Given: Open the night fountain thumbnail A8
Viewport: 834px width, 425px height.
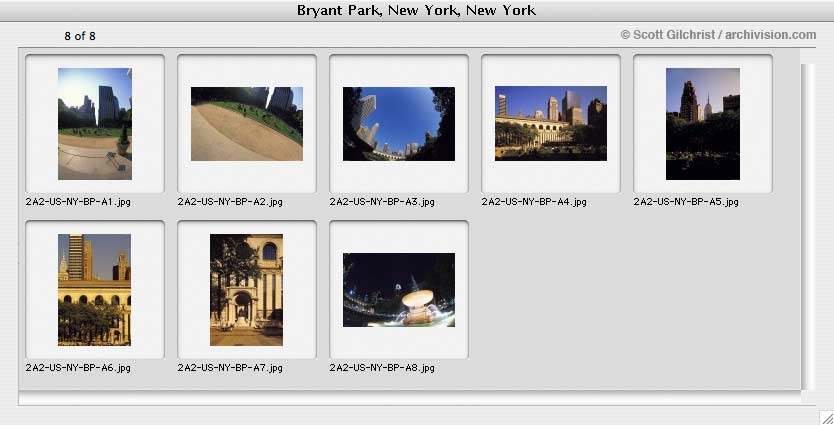Looking at the screenshot, I should pyautogui.click(x=399, y=290).
